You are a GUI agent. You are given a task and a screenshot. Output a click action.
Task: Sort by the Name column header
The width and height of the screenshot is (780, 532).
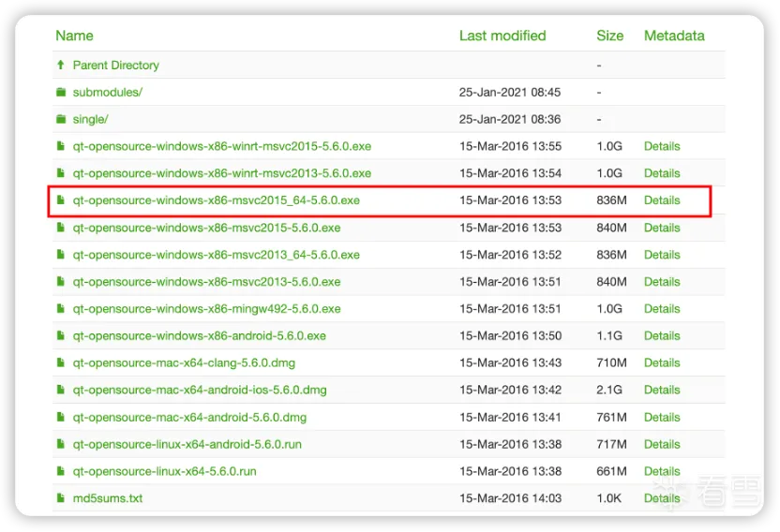(74, 36)
